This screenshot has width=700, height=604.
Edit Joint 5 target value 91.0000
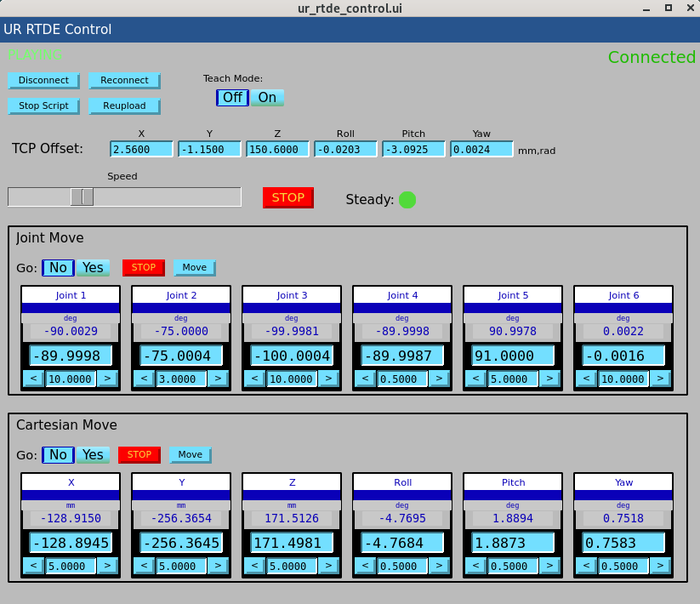(x=513, y=356)
